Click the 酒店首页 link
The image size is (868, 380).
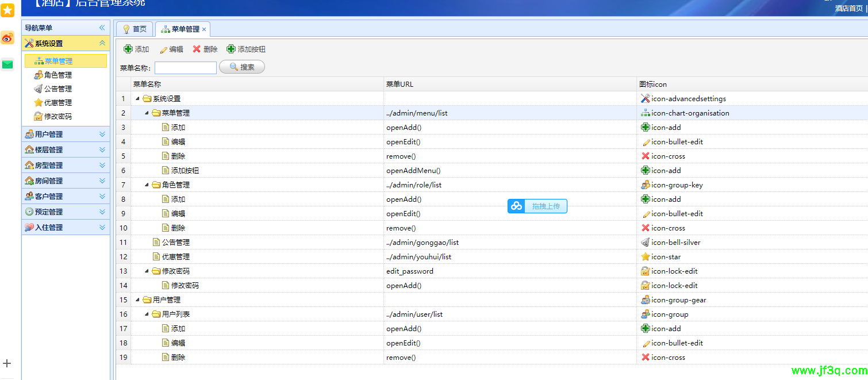849,9
